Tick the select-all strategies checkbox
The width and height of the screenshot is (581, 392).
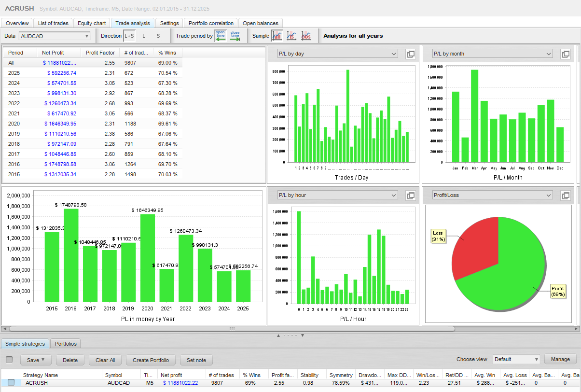pyautogui.click(x=9, y=360)
